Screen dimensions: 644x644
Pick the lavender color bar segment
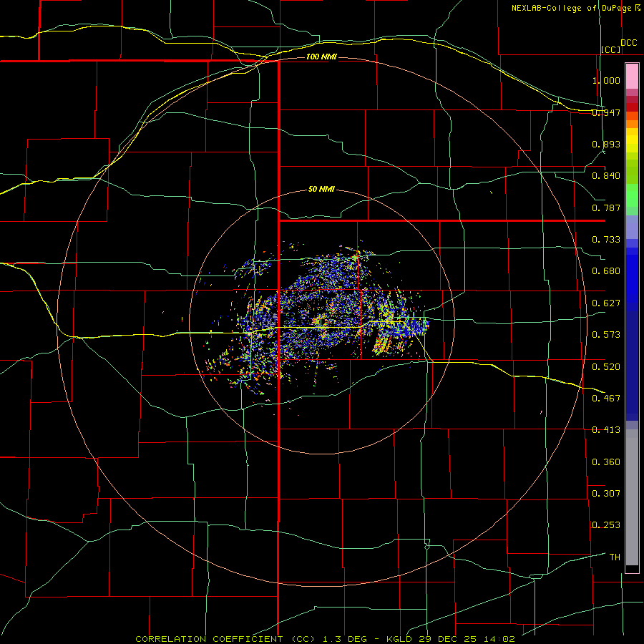click(632, 227)
